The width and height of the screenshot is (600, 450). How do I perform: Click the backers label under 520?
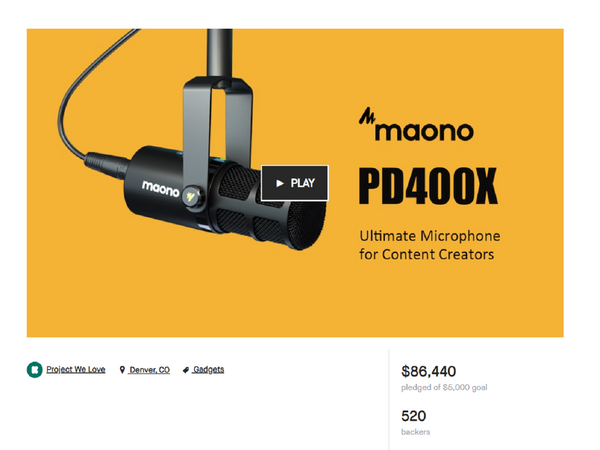[416, 432]
